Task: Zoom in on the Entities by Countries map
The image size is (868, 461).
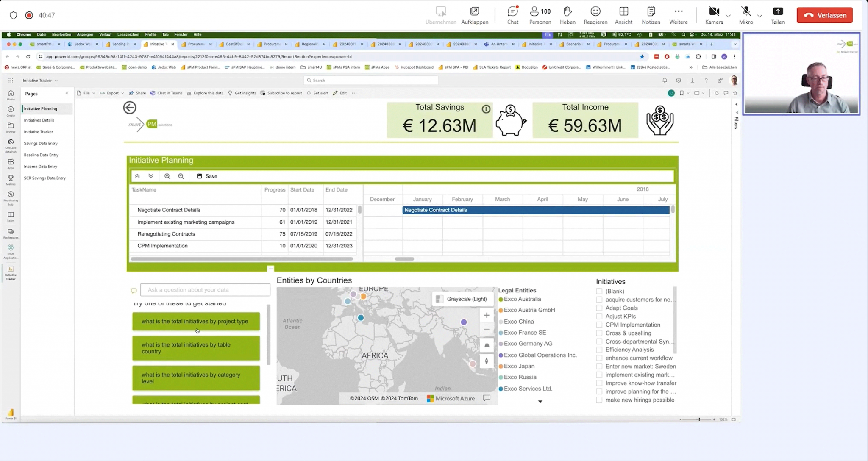Action: point(487,315)
